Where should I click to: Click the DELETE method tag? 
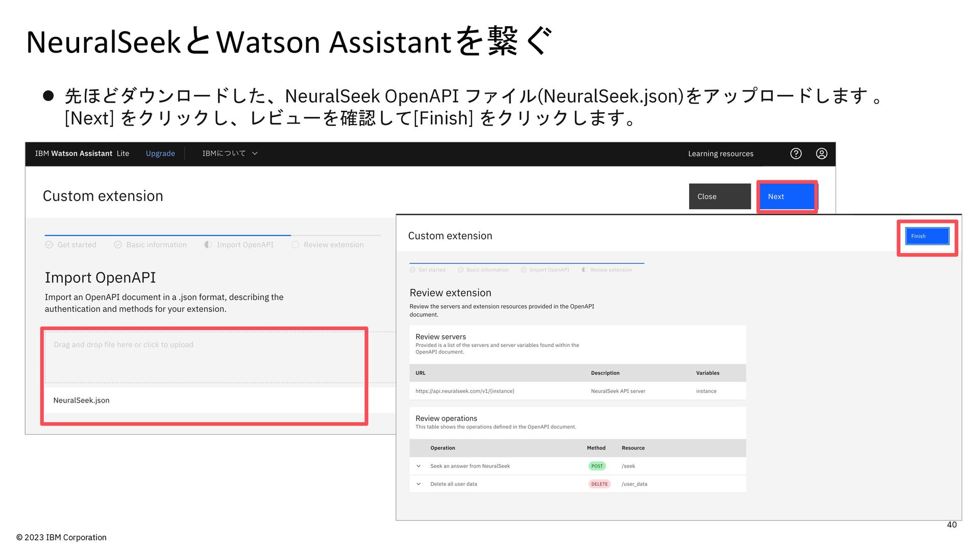coord(599,484)
